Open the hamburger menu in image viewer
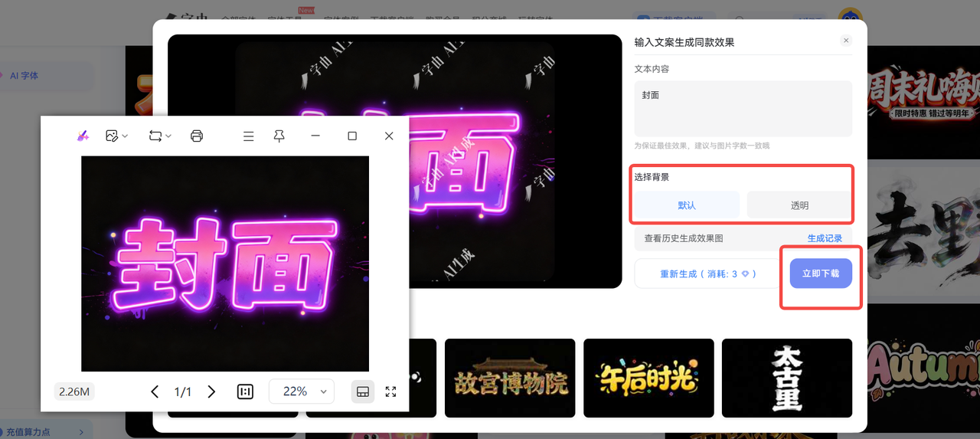The height and width of the screenshot is (439, 980). (x=248, y=136)
